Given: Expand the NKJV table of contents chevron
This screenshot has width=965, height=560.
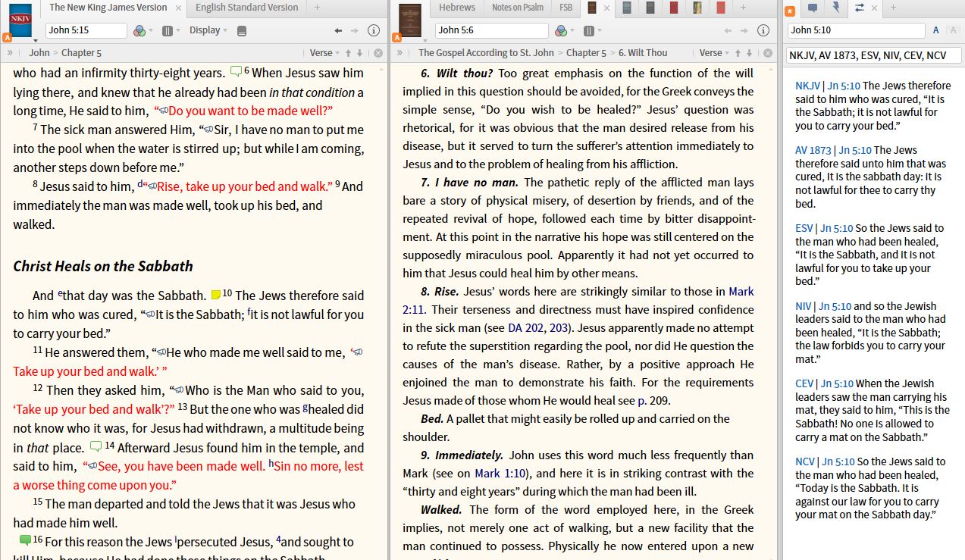Looking at the screenshot, I should [x=10, y=52].
